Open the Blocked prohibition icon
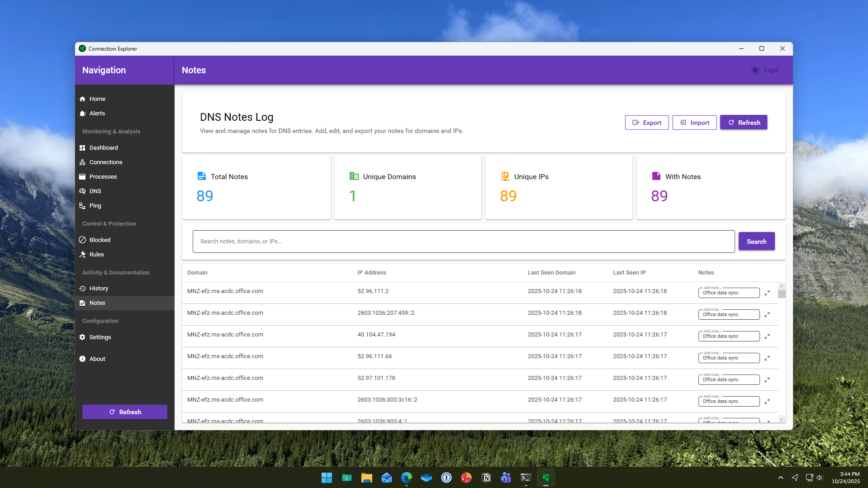 (82, 240)
